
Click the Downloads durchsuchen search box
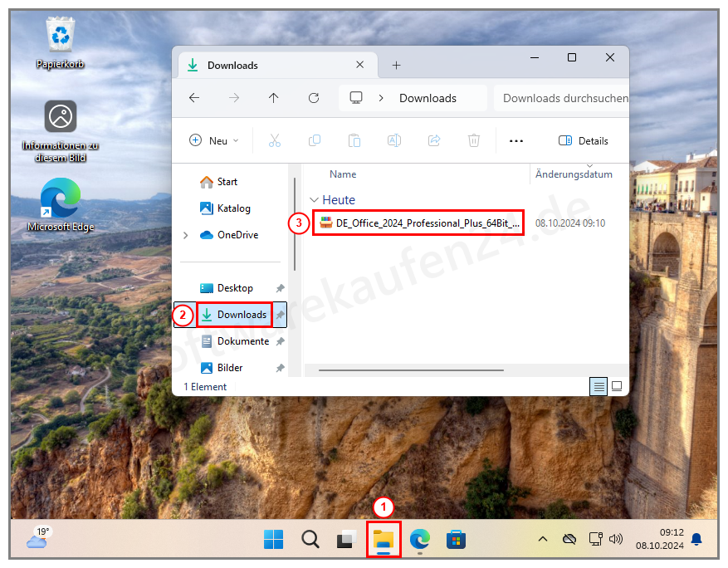564,98
